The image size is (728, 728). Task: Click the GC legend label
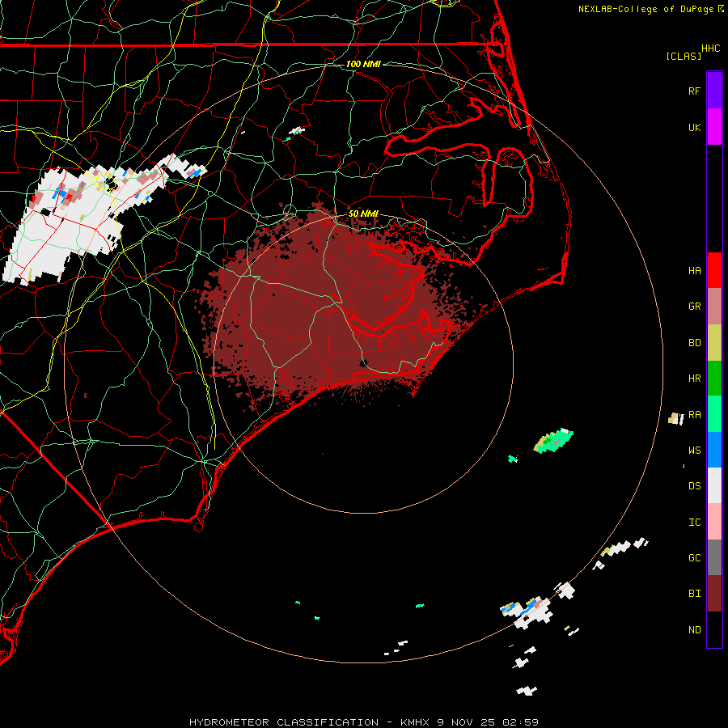click(x=695, y=558)
